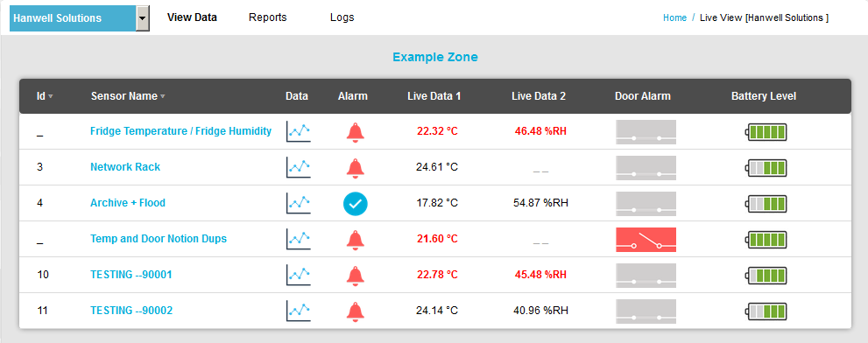This screenshot has width=868, height=343.
Task: Open the graph icon for Network Rack
Action: click(299, 167)
